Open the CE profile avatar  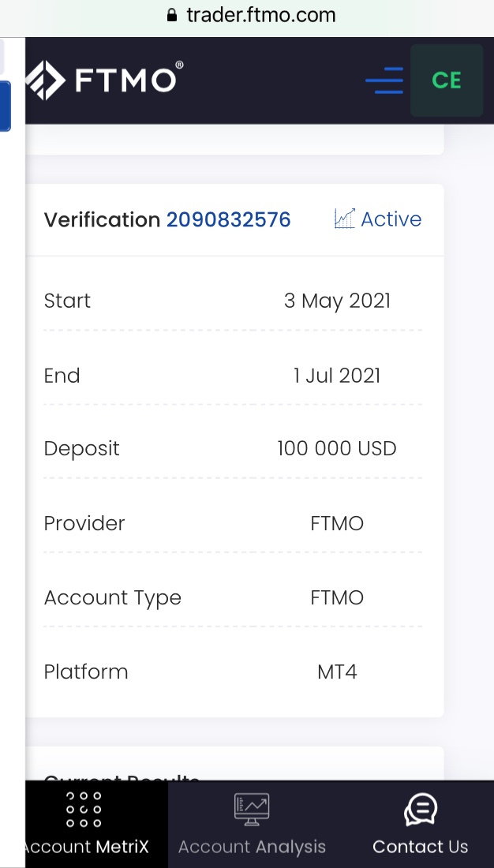tap(447, 80)
